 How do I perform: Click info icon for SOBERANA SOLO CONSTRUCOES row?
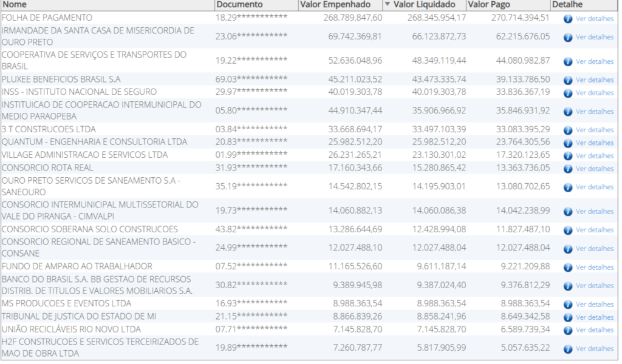[x=568, y=230]
